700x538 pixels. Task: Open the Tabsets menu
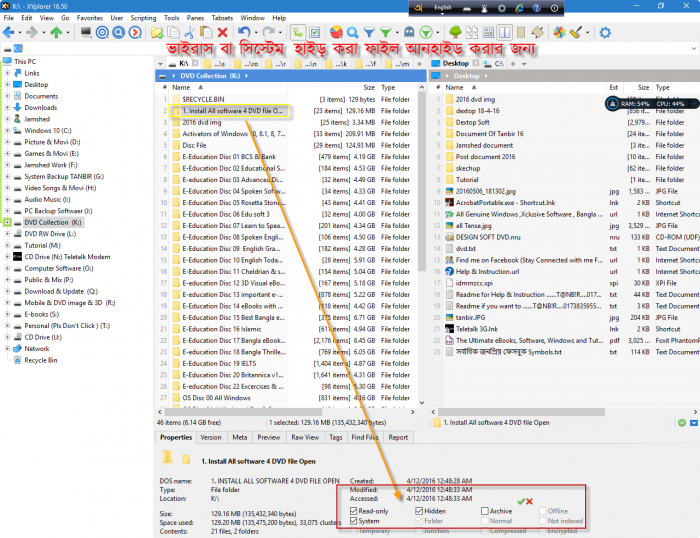click(x=222, y=18)
